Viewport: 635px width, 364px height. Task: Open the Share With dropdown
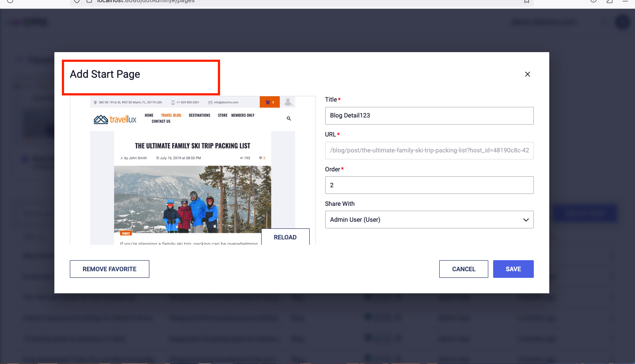(429, 220)
